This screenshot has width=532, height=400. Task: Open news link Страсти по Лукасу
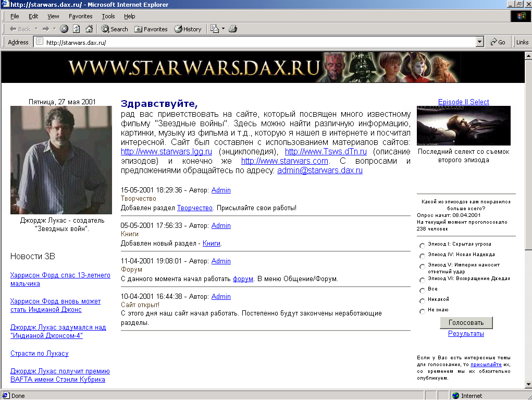40,354
